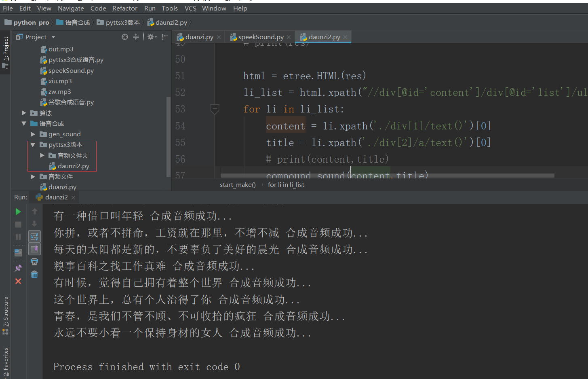Switch to the speekSound.py editor tab
The height and width of the screenshot is (379, 588).
pos(261,37)
